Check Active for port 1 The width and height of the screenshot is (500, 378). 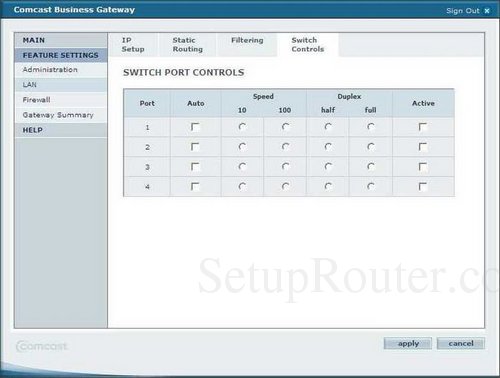(x=423, y=127)
